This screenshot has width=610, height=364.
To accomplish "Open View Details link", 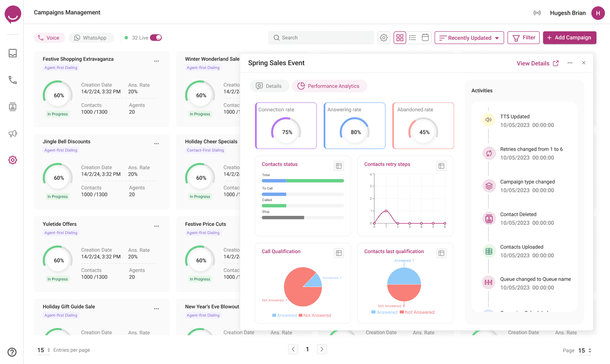I will pyautogui.click(x=538, y=63).
